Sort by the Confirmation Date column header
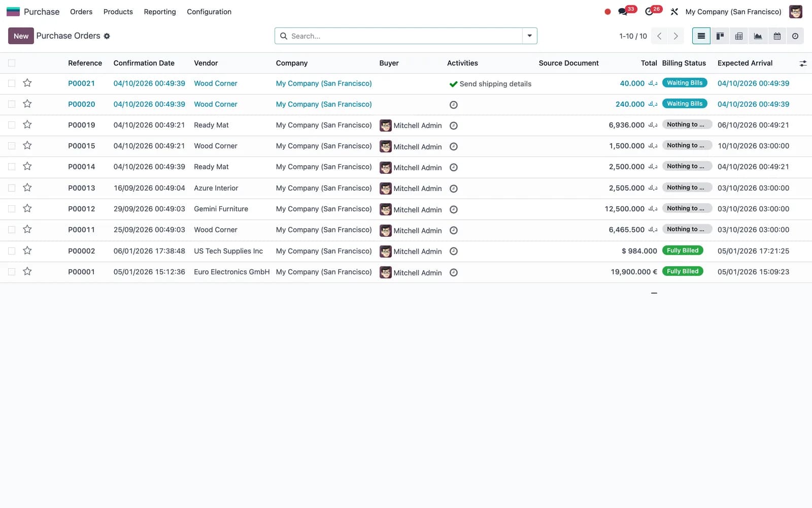Screen dimensions: 812x508 point(144,63)
